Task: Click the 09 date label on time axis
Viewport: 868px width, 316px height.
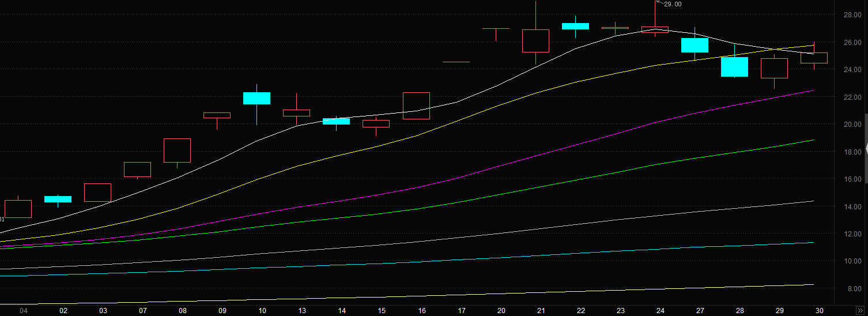Action: pyautogui.click(x=222, y=311)
